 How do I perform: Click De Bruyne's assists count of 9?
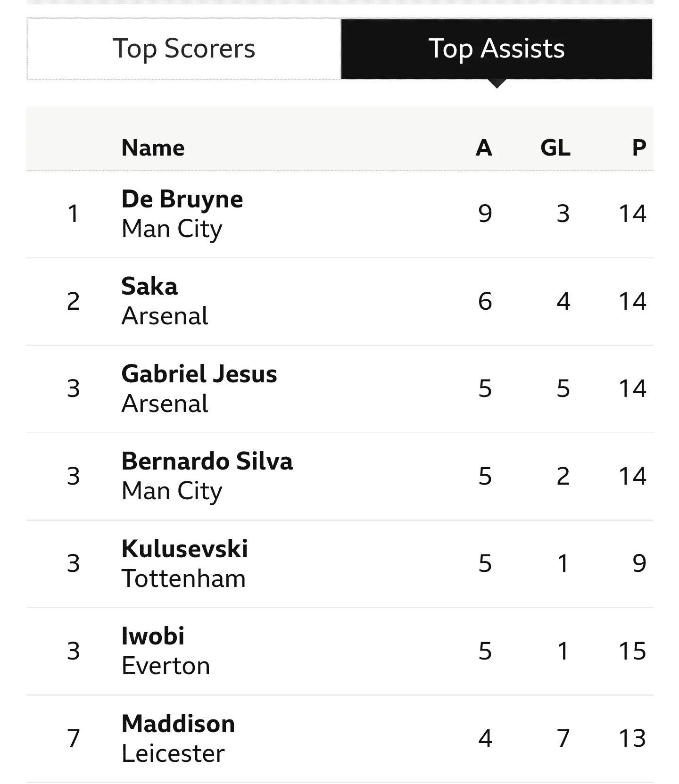[485, 214]
